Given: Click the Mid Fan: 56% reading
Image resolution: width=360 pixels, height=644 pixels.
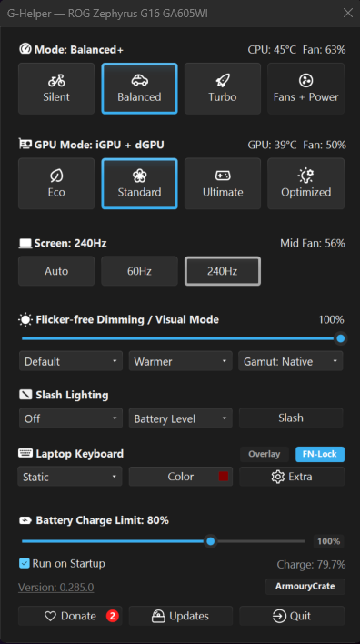Looking at the screenshot, I should [x=313, y=243].
